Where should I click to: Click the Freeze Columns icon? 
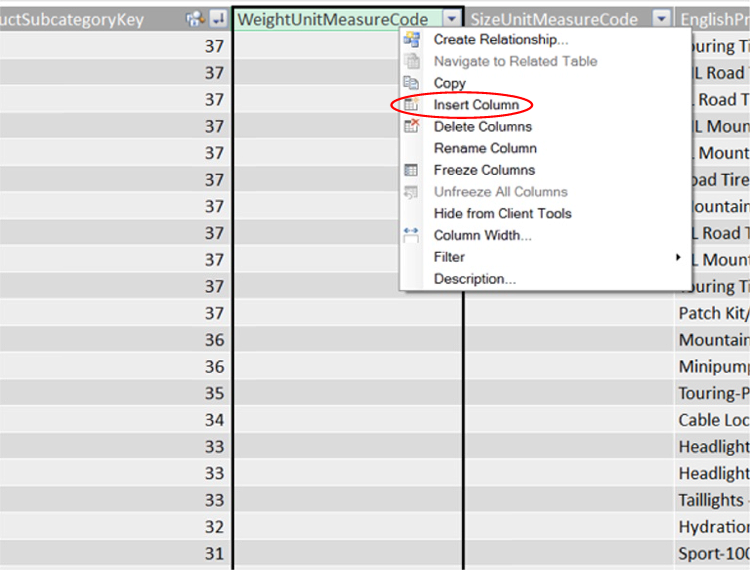coord(411,170)
